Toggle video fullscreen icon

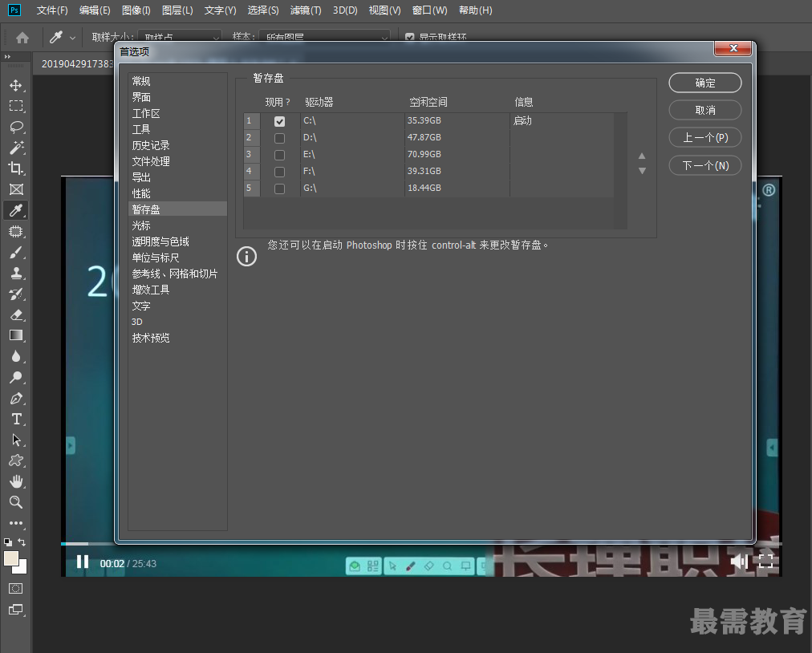pyautogui.click(x=766, y=561)
